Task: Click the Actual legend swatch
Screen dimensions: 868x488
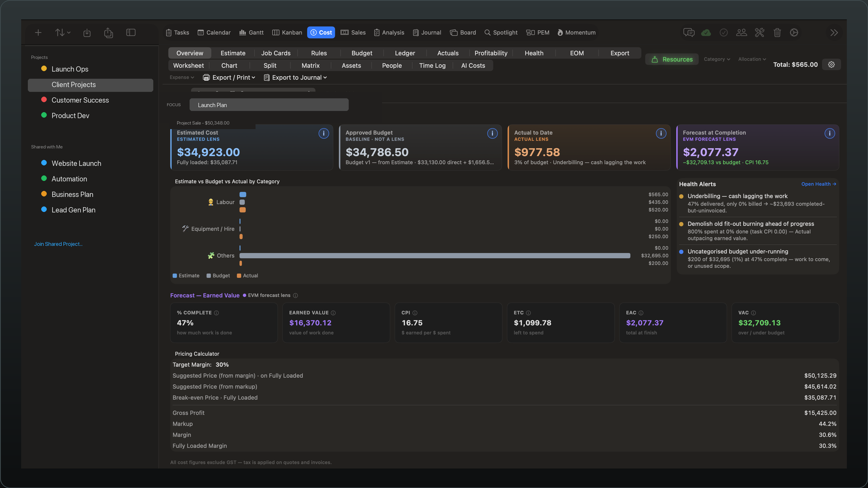Action: (239, 276)
